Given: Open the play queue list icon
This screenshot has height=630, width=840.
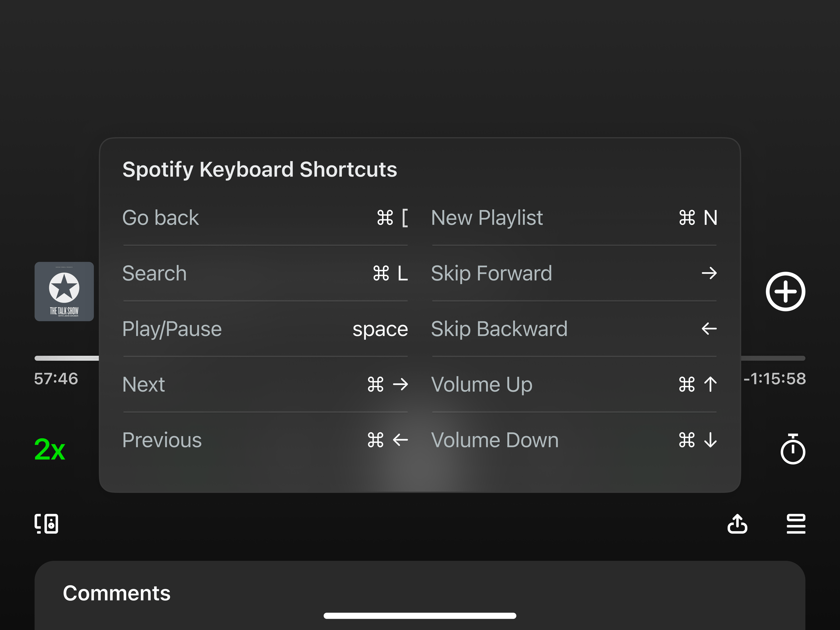Looking at the screenshot, I should [796, 524].
